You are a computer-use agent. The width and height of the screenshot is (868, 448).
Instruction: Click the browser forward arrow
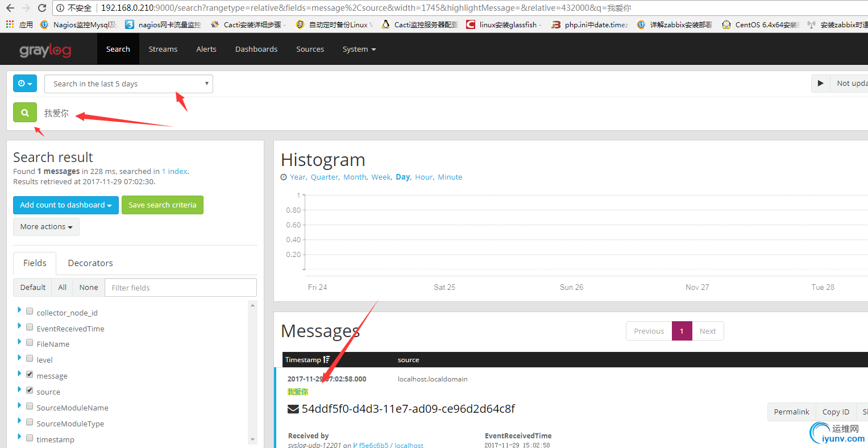click(26, 8)
